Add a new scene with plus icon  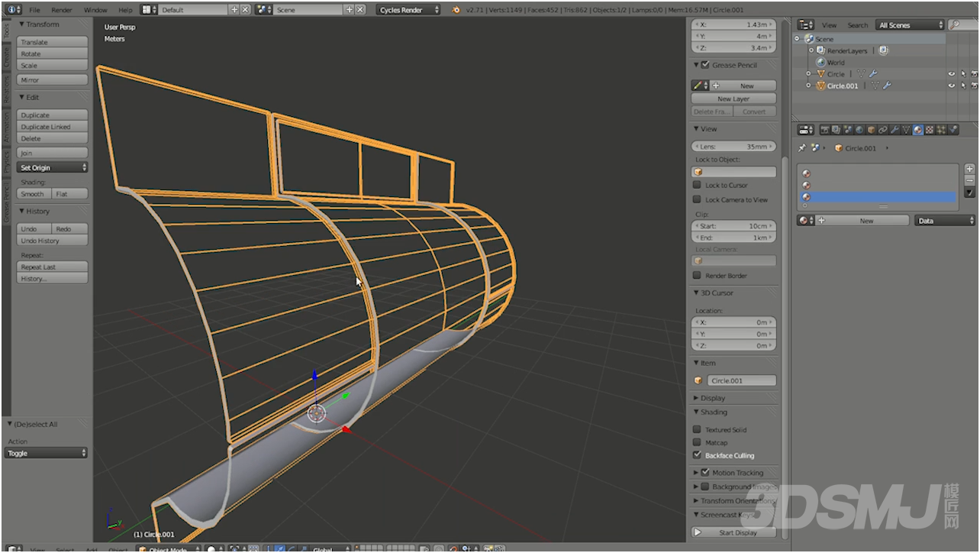[349, 9]
